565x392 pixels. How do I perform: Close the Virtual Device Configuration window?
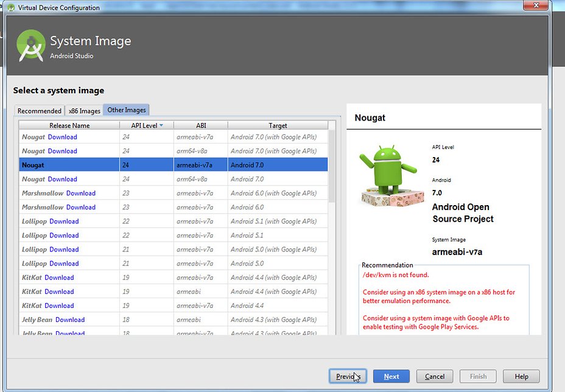pyautogui.click(x=536, y=5)
